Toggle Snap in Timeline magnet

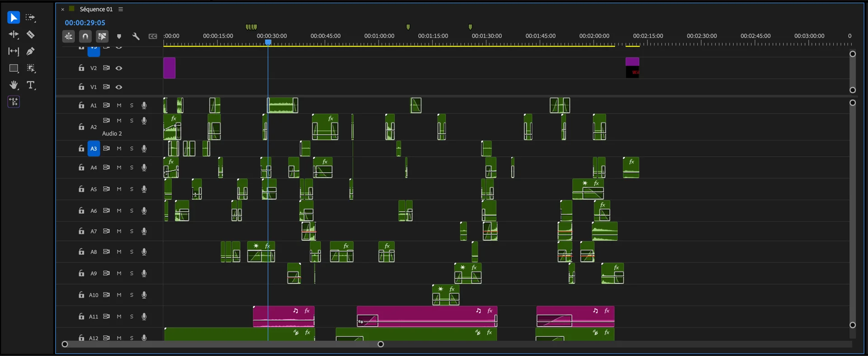[x=85, y=36]
